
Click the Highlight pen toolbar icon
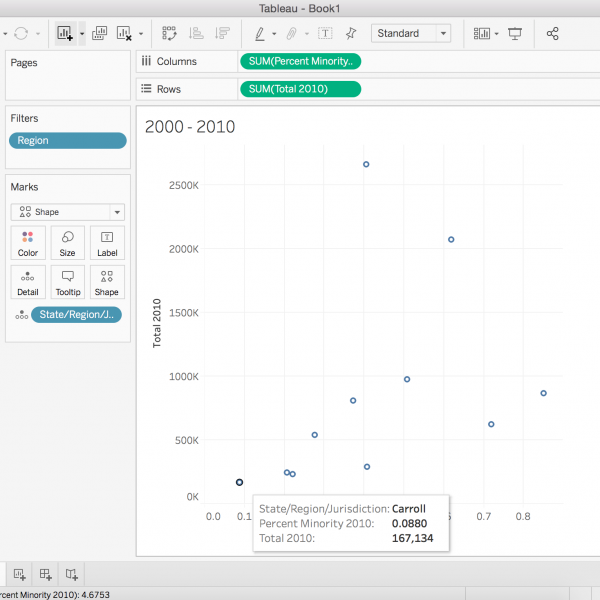click(260, 33)
